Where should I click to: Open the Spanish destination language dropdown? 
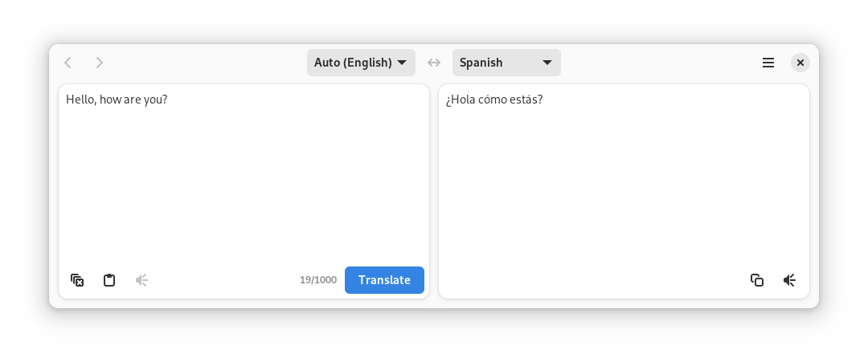[506, 63]
